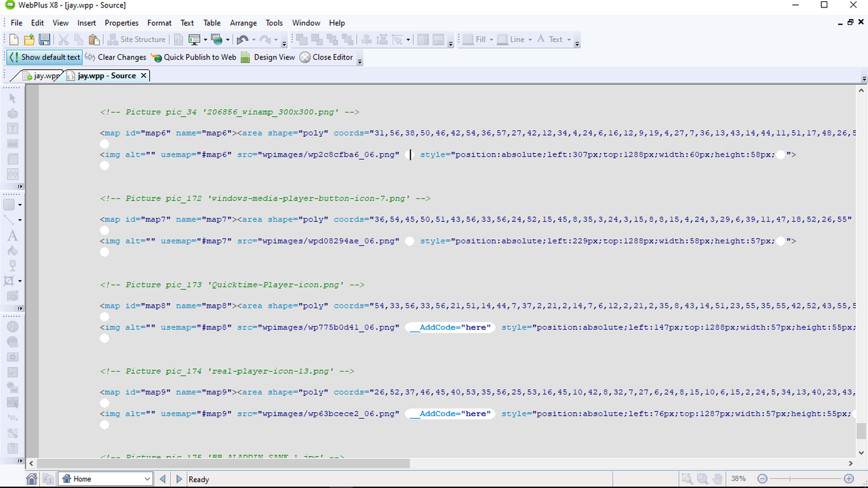
Task: Click Clear Changes
Action: click(x=115, y=58)
